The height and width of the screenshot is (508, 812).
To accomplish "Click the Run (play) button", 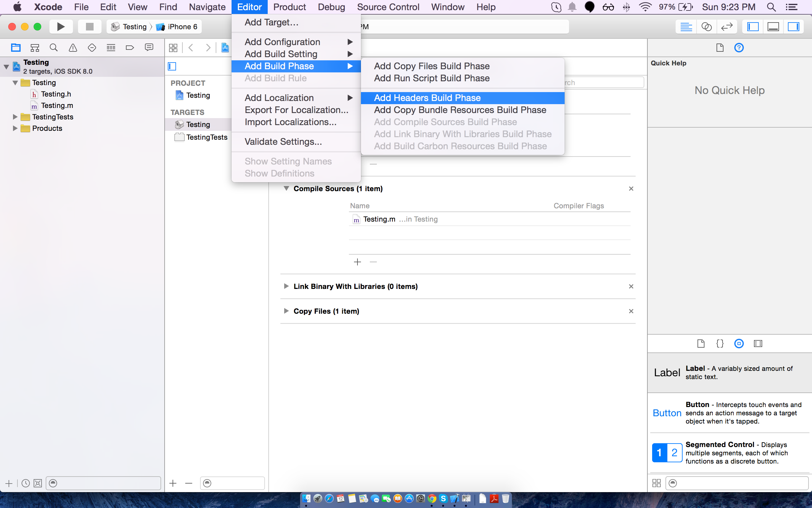I will click(61, 27).
